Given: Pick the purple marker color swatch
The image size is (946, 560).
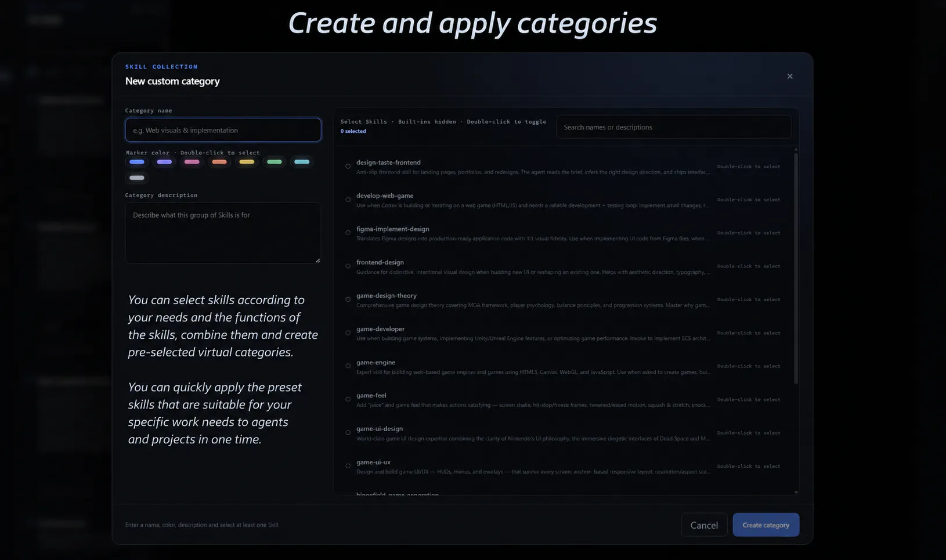Looking at the screenshot, I should coord(164,162).
